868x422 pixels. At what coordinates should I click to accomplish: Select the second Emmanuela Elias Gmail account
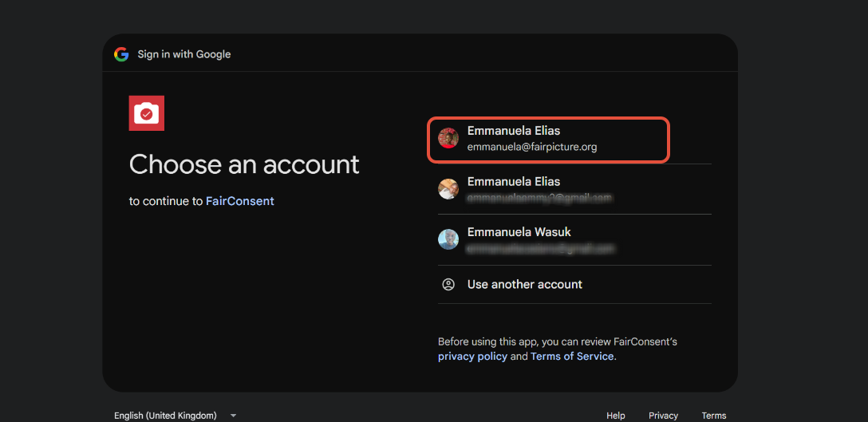pyautogui.click(x=574, y=189)
